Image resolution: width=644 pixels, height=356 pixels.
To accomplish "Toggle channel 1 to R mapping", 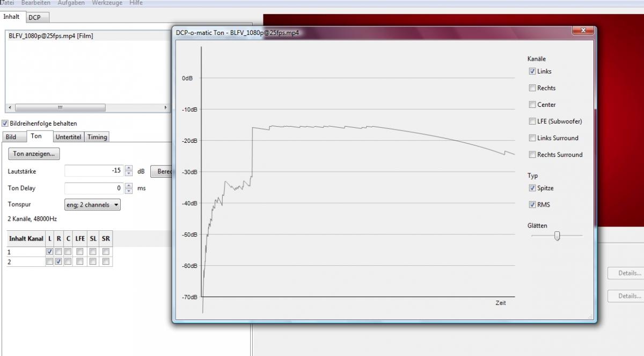I will tap(58, 251).
